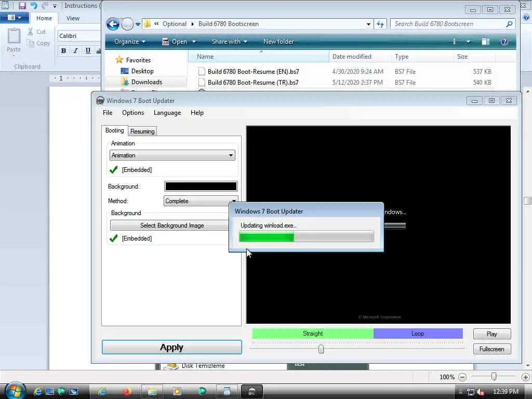The image size is (532, 399).
Task: Click New folder in Explorer toolbar
Action: click(278, 42)
